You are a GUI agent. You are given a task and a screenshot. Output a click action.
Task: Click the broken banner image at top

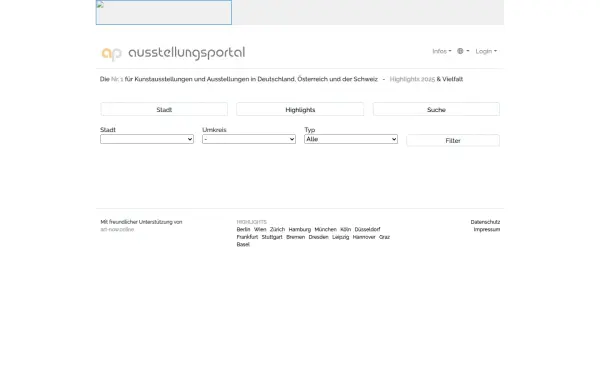coord(164,13)
